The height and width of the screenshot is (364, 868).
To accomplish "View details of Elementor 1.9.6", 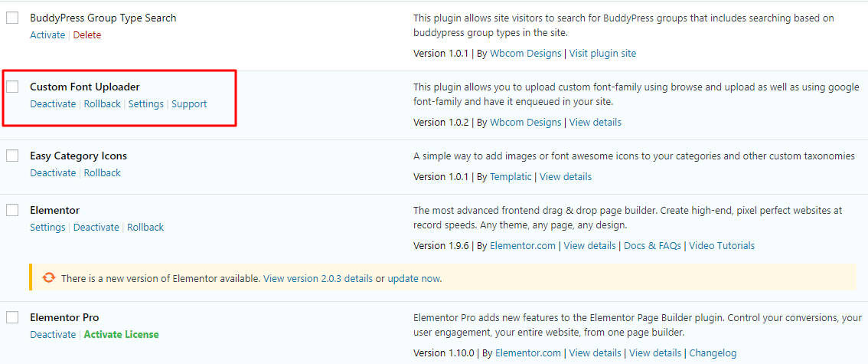I will [589, 245].
